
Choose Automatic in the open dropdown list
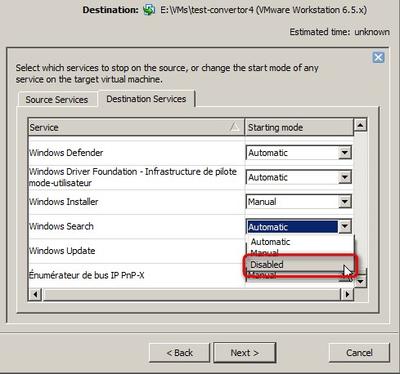pos(299,242)
